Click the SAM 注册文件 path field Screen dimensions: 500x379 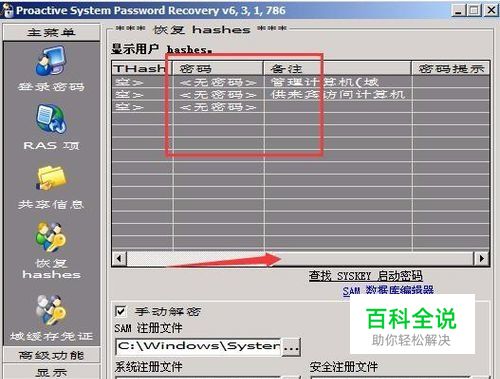(199, 347)
